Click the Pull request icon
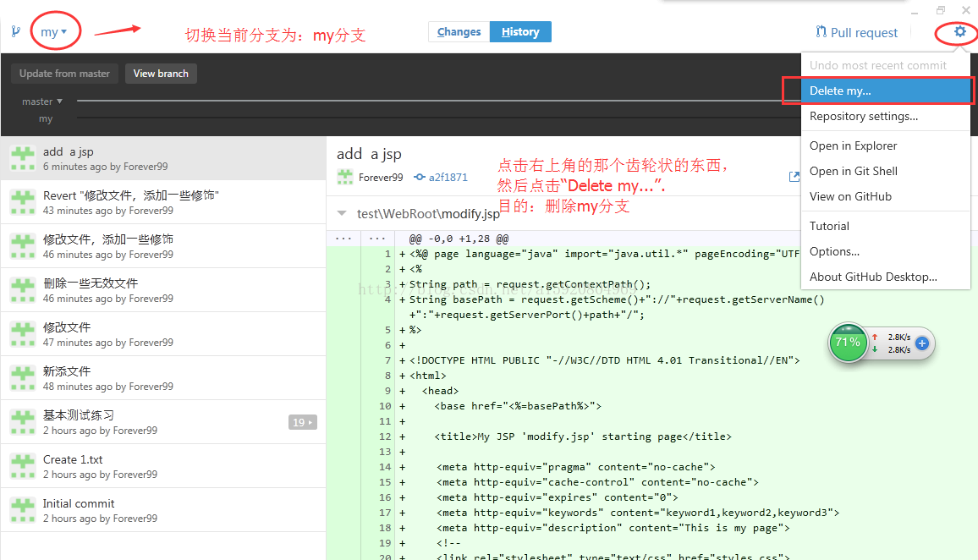Screen dimensions: 978x560 821,32
